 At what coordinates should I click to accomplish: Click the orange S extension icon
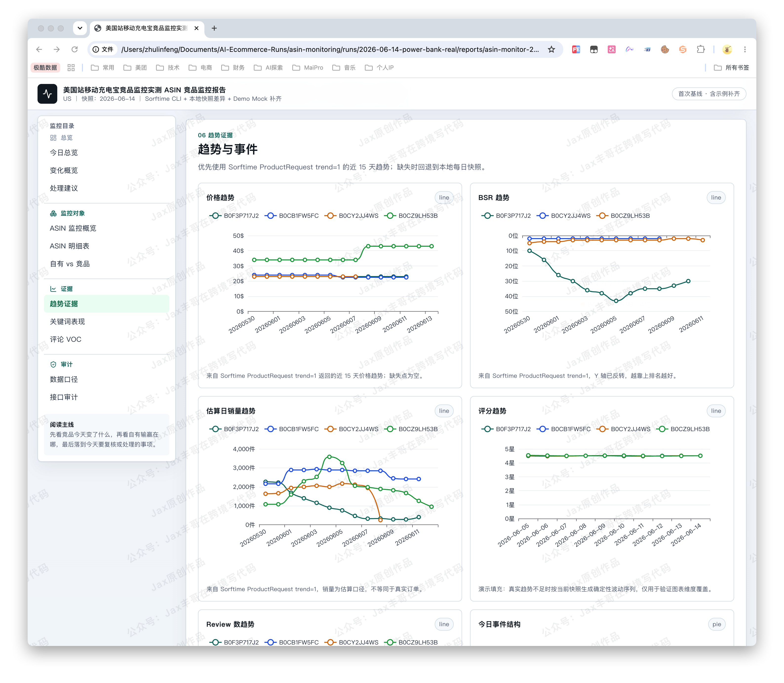coord(683,50)
